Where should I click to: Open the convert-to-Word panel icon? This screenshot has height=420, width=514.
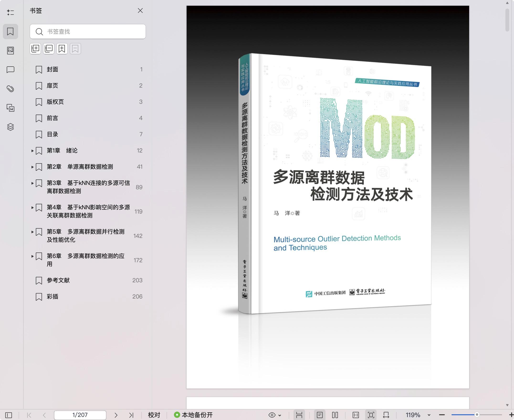point(10,108)
